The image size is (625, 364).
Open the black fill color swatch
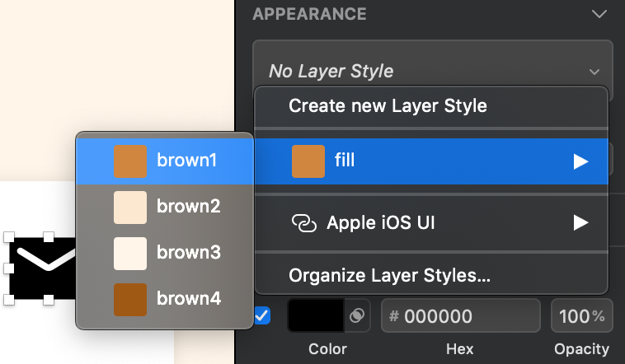click(315, 315)
